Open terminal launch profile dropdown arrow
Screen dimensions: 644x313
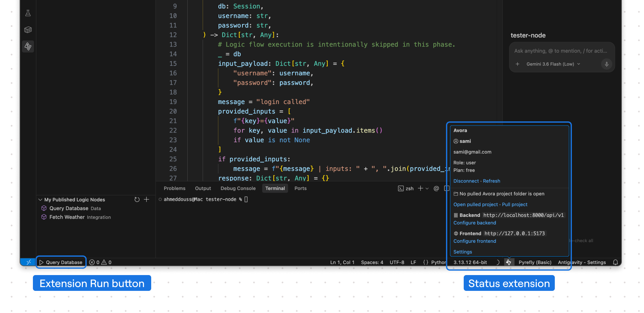(427, 188)
